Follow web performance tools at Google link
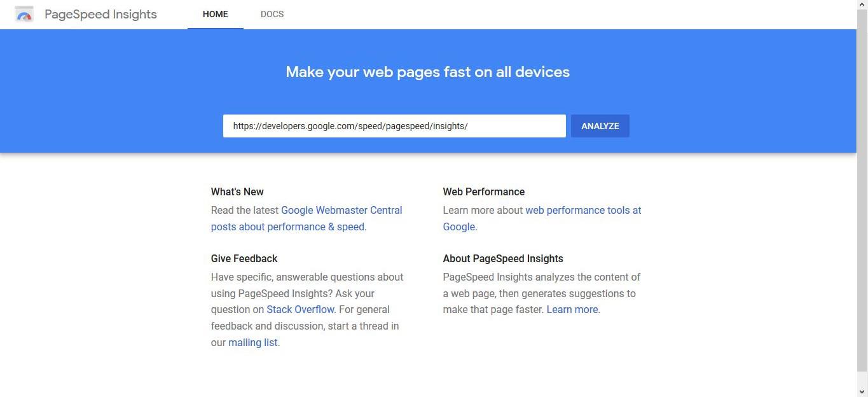The image size is (868, 397). pyautogui.click(x=582, y=211)
